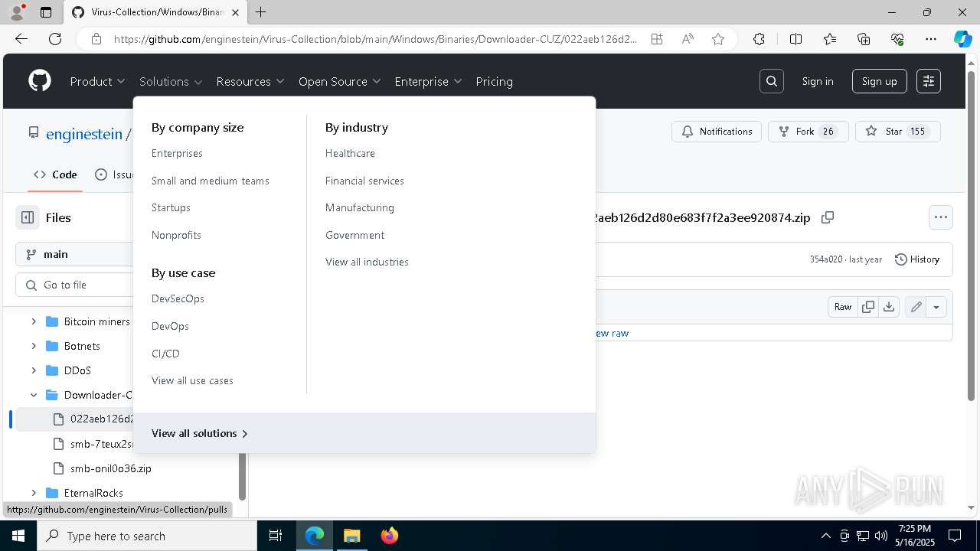
Task: Select DevSecOps use case
Action: tap(178, 298)
